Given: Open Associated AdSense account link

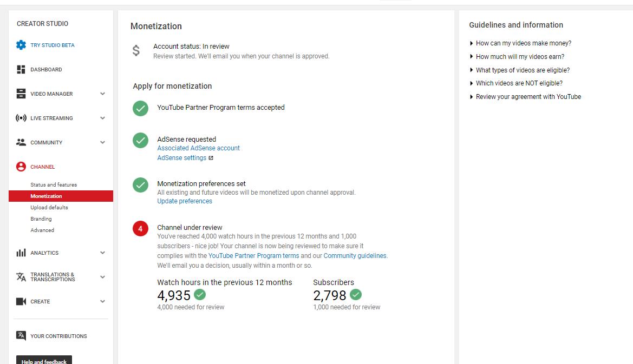Looking at the screenshot, I should (x=199, y=148).
